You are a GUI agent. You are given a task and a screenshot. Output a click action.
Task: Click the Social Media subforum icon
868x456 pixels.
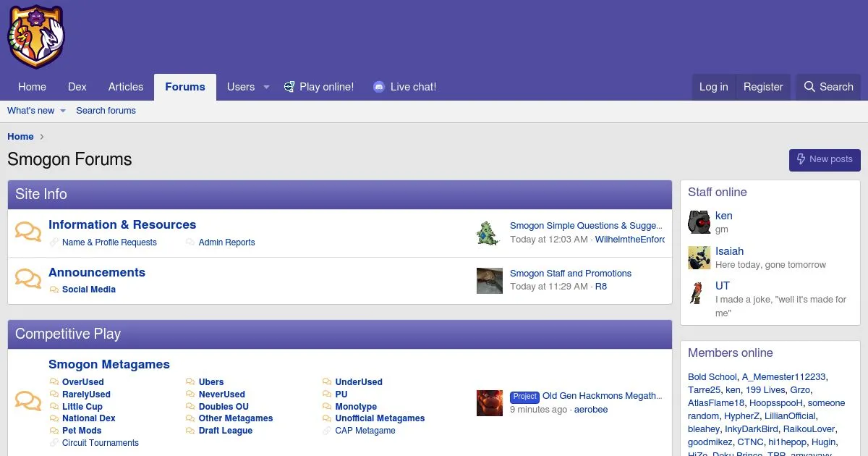[x=54, y=290]
